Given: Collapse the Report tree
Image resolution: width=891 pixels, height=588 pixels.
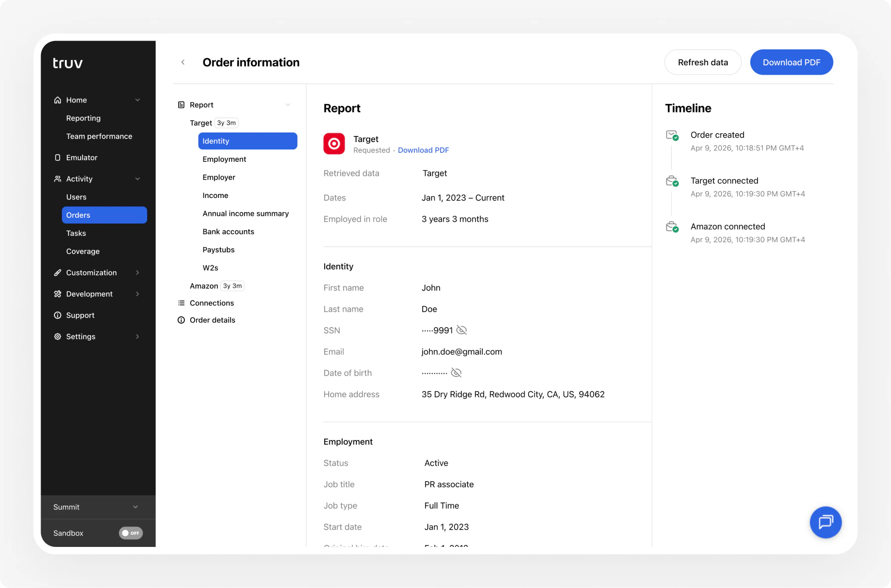Looking at the screenshot, I should pyautogui.click(x=288, y=104).
